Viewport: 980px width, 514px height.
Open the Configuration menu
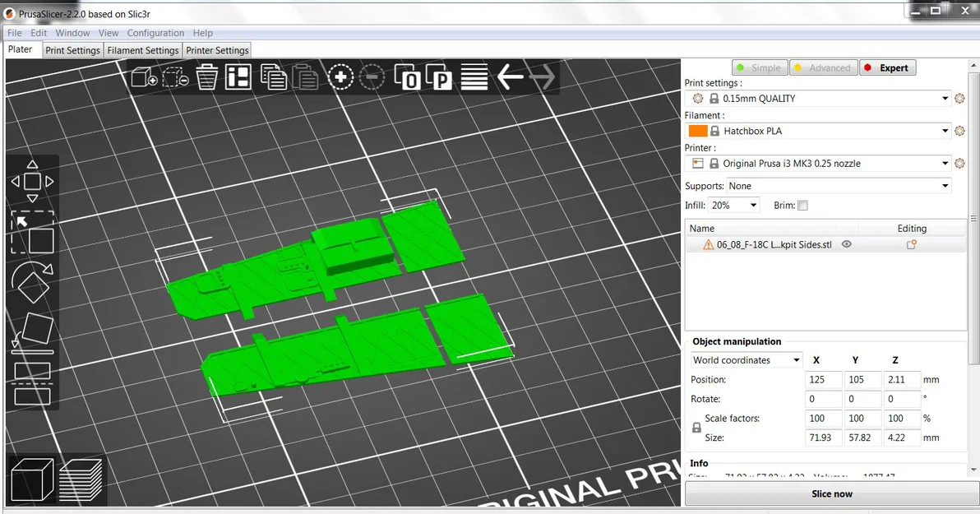pos(155,33)
